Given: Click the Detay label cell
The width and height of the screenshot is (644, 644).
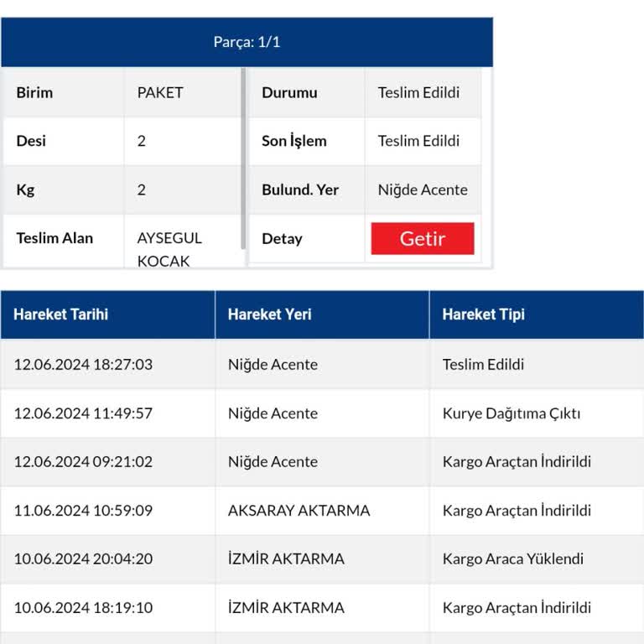Looking at the screenshot, I should click(x=306, y=238).
